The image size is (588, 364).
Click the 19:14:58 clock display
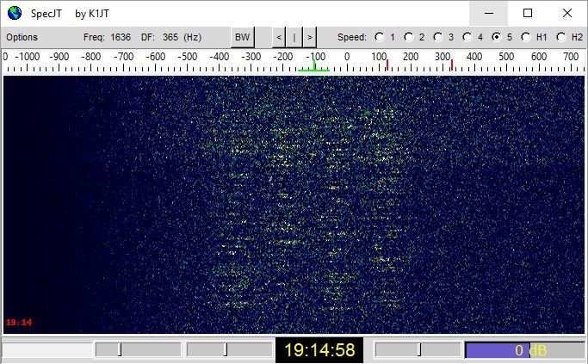pyautogui.click(x=319, y=350)
